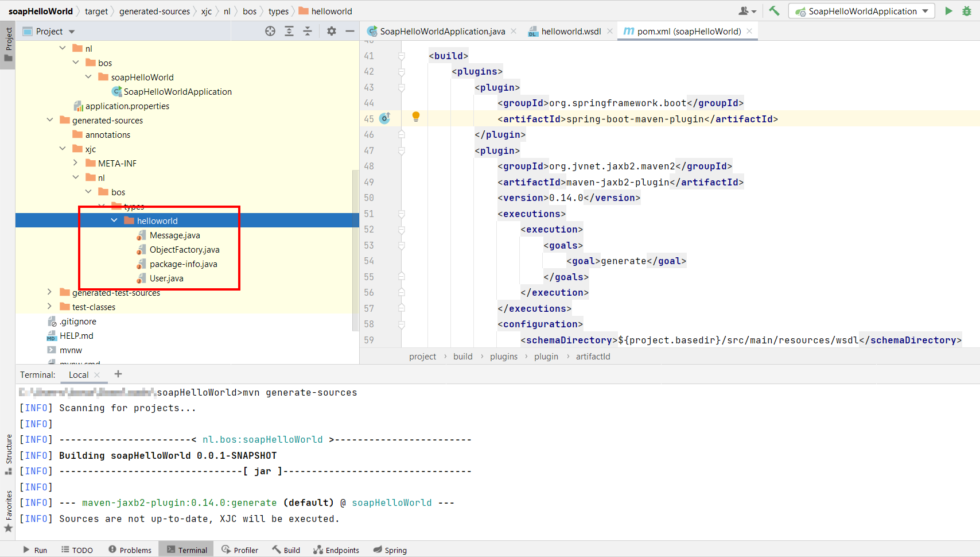Add a new terminal session with plus icon
Image resolution: width=980 pixels, height=557 pixels.
click(118, 374)
